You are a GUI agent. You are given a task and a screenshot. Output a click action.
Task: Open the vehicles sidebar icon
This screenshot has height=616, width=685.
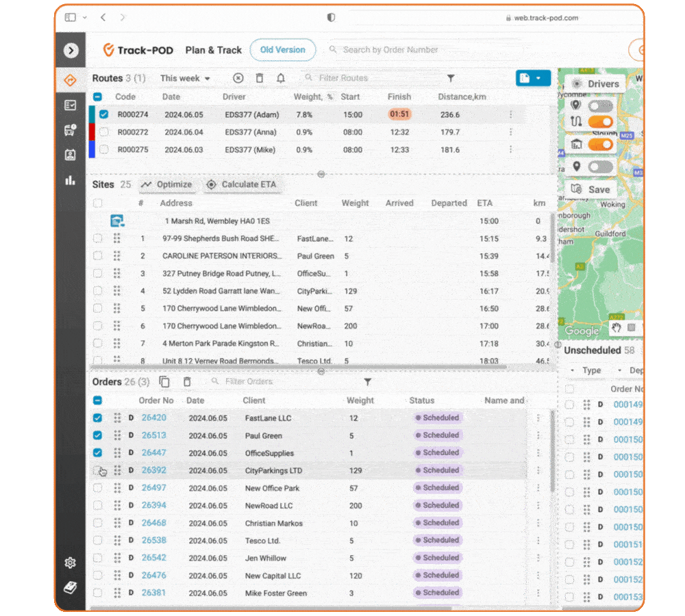tap(71, 129)
